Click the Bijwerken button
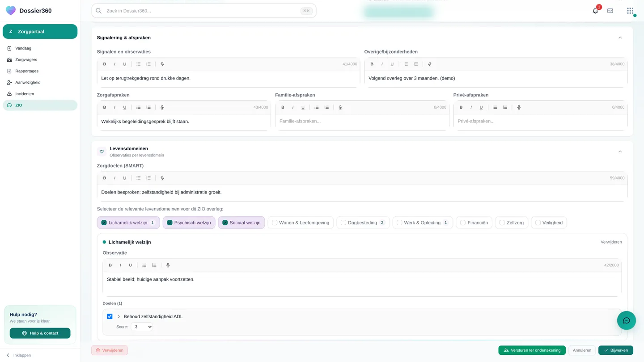Screen dimensions: 644x362 coord(615,350)
